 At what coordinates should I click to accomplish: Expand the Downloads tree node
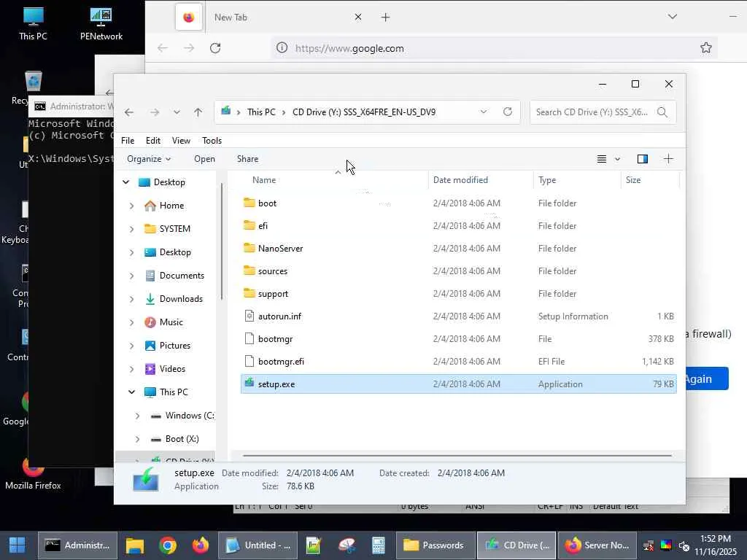[131, 299]
